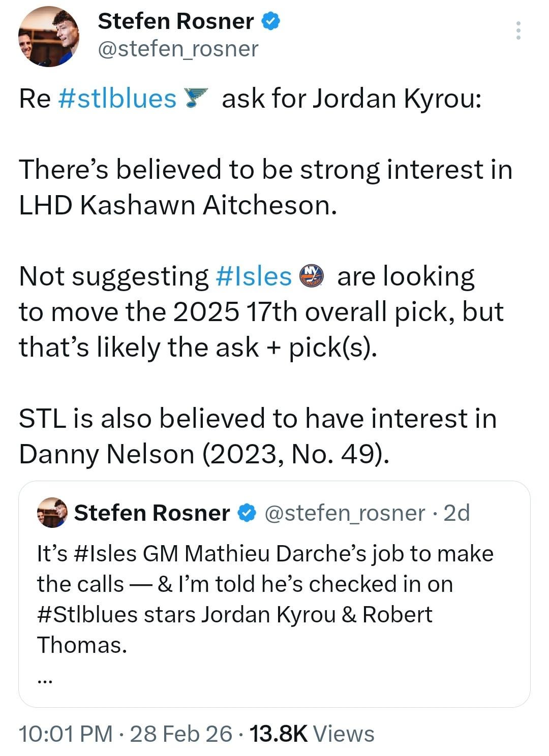Click the 28 Feb 26 post date
Viewport: 549px width, 756px height.
[x=181, y=734]
